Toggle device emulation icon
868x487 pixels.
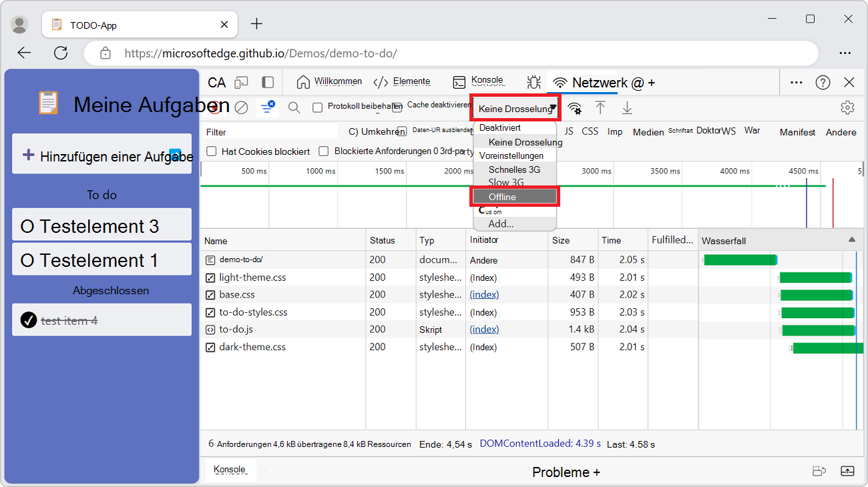pos(242,82)
